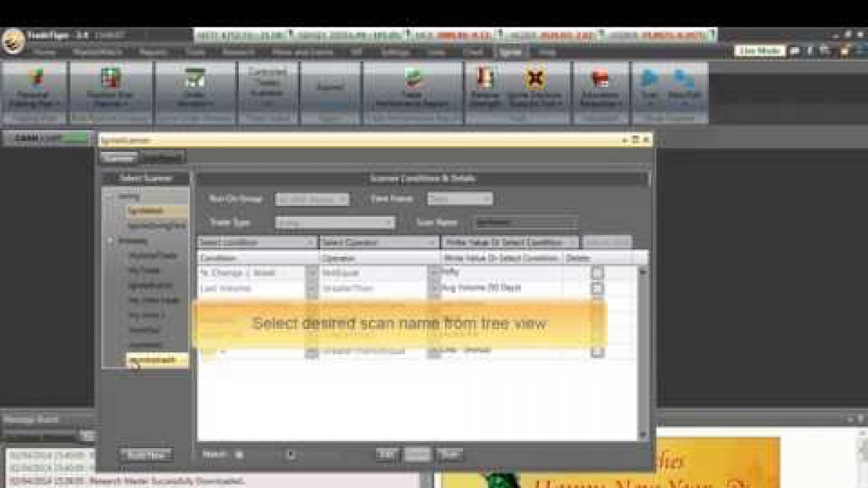
Task: Click the Edit button
Action: click(x=388, y=454)
